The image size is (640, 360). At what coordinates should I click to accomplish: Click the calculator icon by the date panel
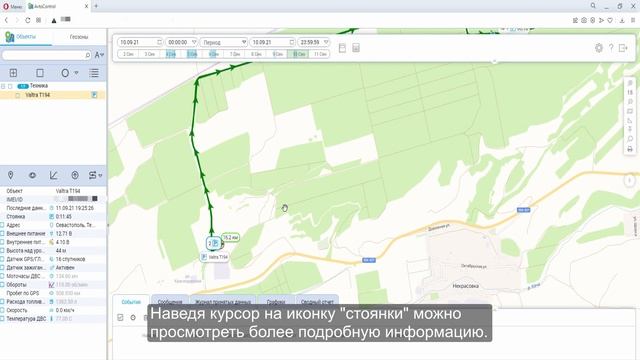[356, 48]
